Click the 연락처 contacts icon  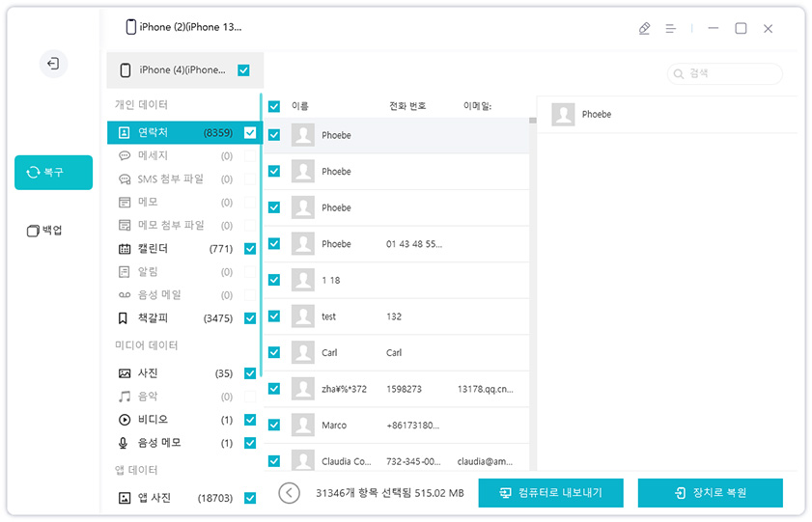pos(125,133)
